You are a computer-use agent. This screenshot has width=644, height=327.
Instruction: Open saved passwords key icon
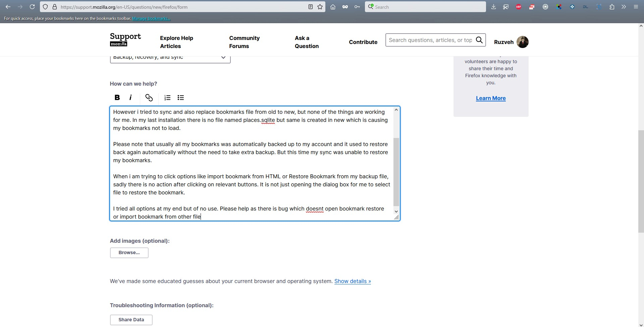(x=357, y=7)
